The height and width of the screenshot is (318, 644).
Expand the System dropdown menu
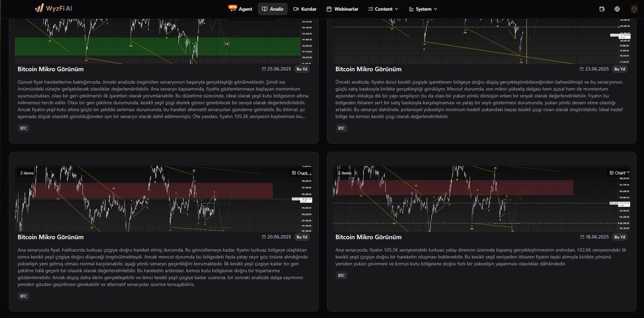click(x=423, y=9)
